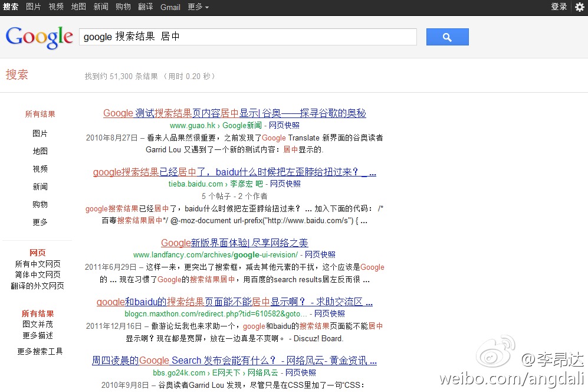Click the blue magnifier search button
This screenshot has height=392, width=588.
(x=448, y=37)
